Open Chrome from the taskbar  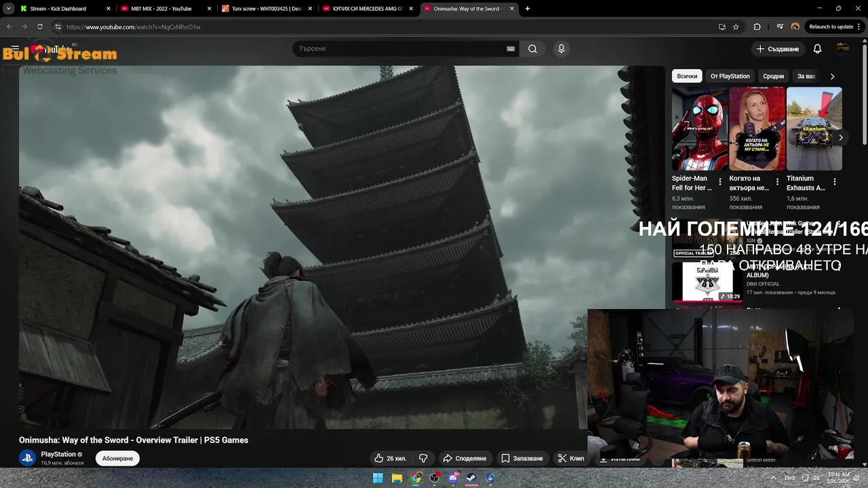point(416,478)
